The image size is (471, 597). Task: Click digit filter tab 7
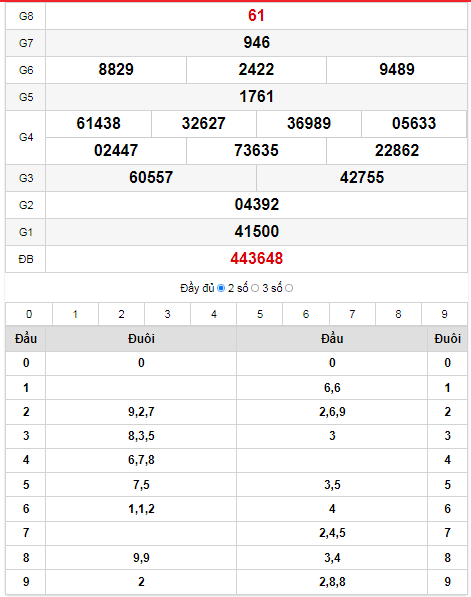[352, 314]
